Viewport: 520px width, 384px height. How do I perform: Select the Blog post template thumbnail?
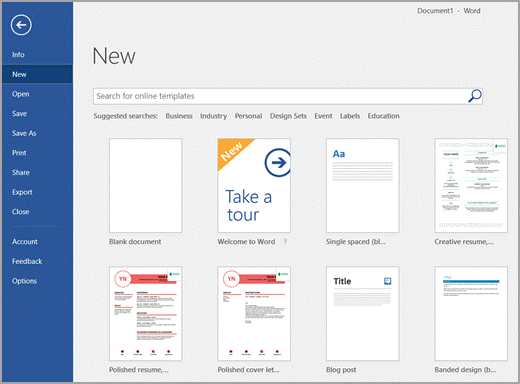(363, 314)
